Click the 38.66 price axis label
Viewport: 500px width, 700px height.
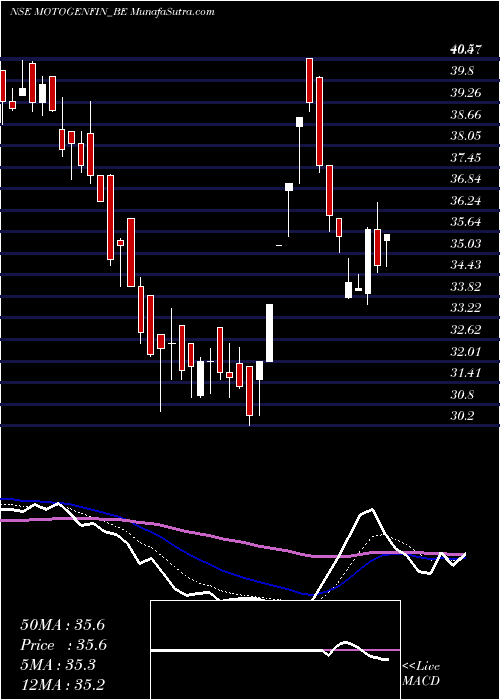(x=466, y=114)
